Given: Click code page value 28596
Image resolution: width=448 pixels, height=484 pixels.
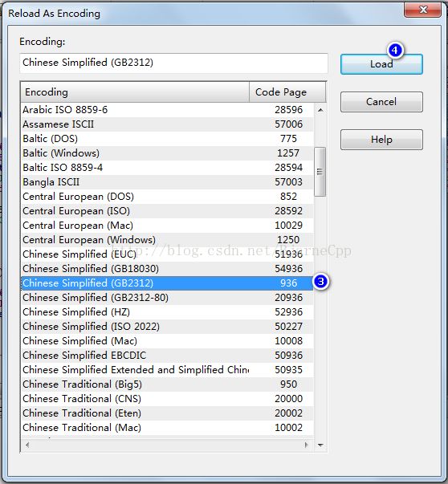Looking at the screenshot, I should 289,110.
